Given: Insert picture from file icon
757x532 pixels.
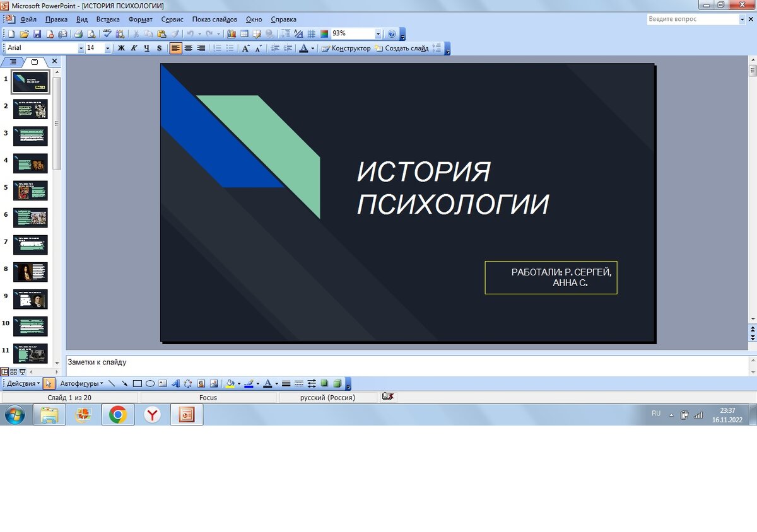Looking at the screenshot, I should [214, 383].
